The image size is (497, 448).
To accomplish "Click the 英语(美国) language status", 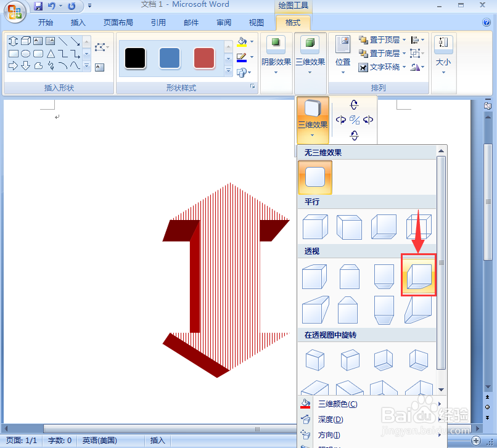I will click(99, 441).
